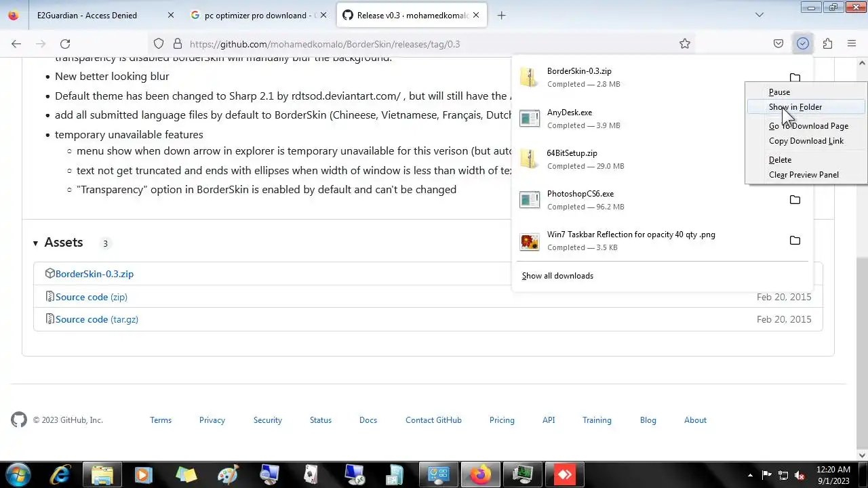Image resolution: width=868 pixels, height=488 pixels.
Task: Open footer About link
Action: point(695,420)
